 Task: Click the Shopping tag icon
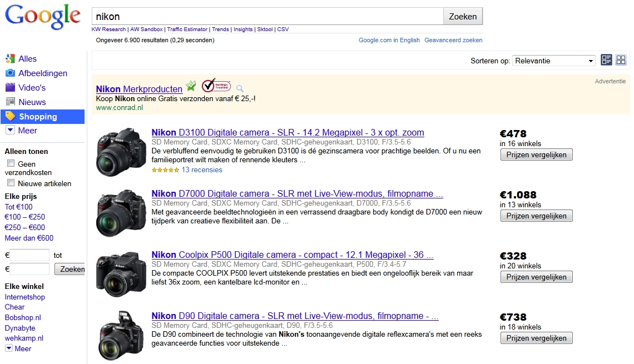[x=10, y=116]
